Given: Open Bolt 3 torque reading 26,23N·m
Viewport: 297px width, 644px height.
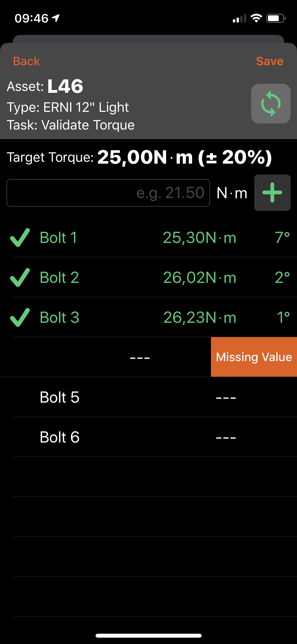Looking at the screenshot, I should (x=199, y=317).
